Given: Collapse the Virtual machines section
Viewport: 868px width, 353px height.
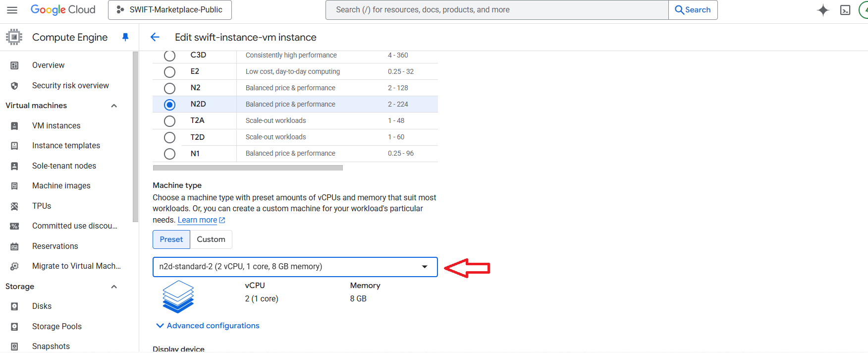Looking at the screenshot, I should 114,106.
